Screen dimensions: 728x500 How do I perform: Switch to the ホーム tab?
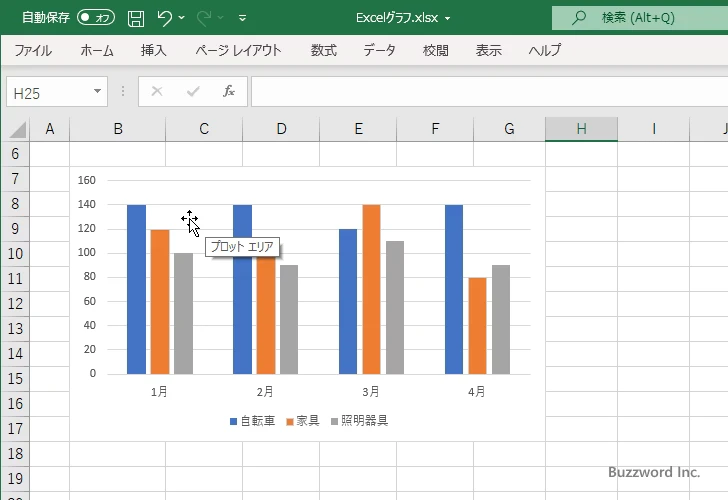[97, 50]
